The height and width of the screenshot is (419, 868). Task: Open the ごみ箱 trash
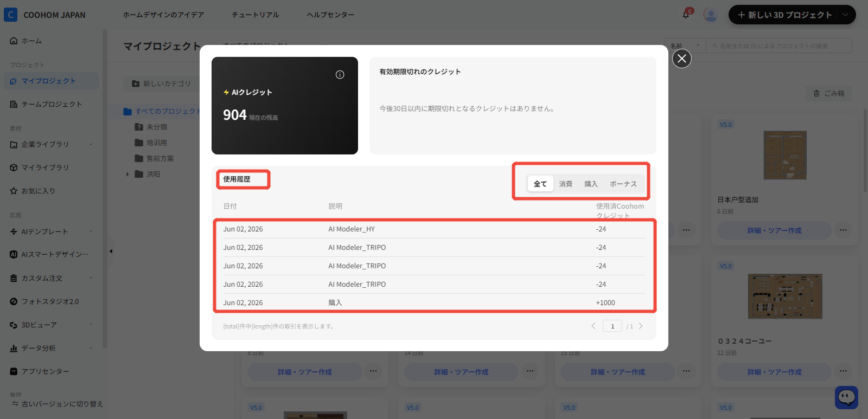tap(829, 93)
